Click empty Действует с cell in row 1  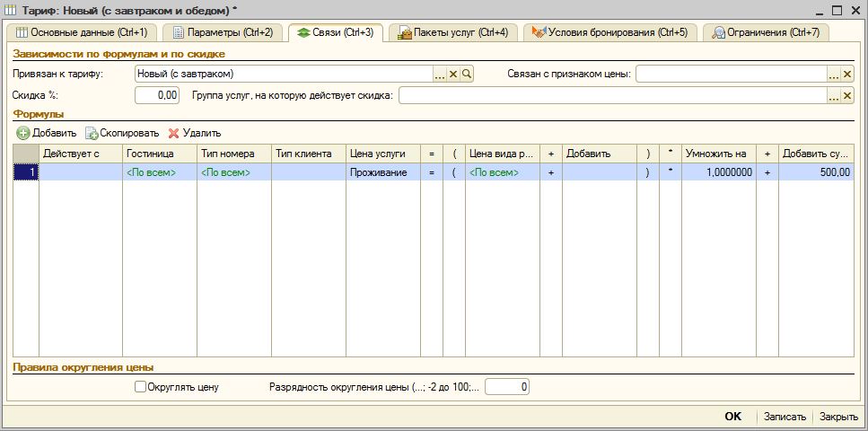click(x=81, y=172)
